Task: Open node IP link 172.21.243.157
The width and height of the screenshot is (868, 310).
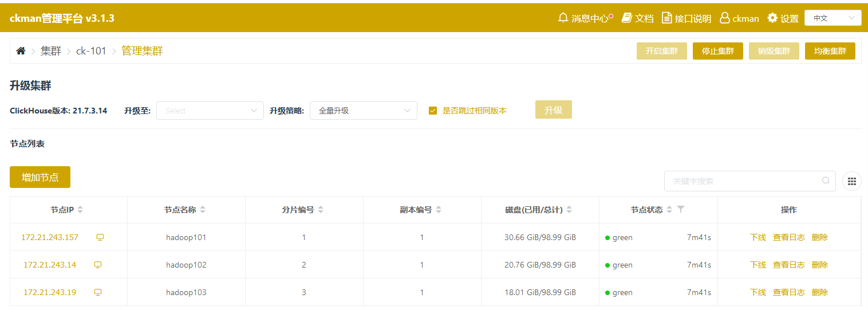Action: pyautogui.click(x=50, y=237)
